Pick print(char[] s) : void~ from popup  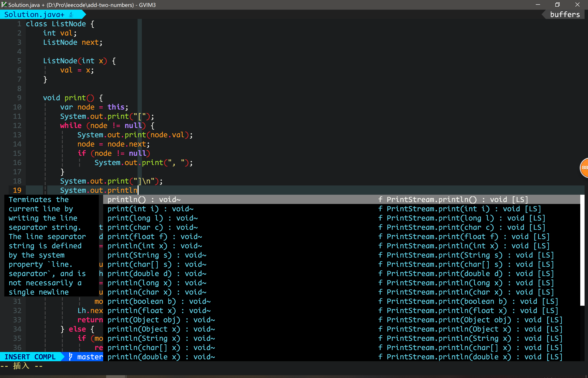point(341,264)
